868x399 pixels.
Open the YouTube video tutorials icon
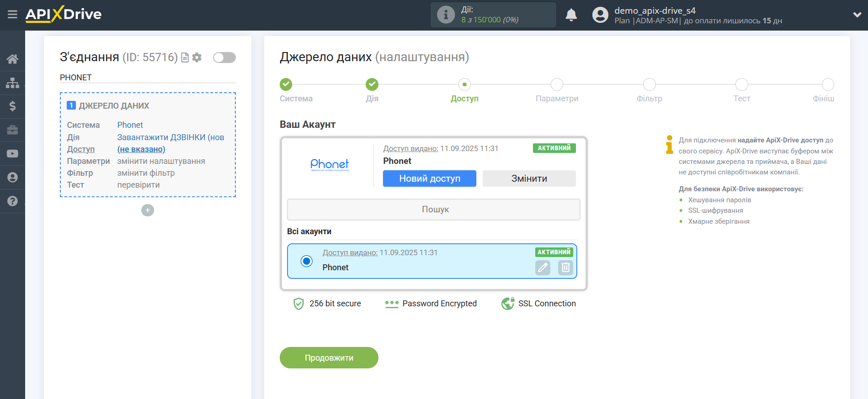[12, 154]
